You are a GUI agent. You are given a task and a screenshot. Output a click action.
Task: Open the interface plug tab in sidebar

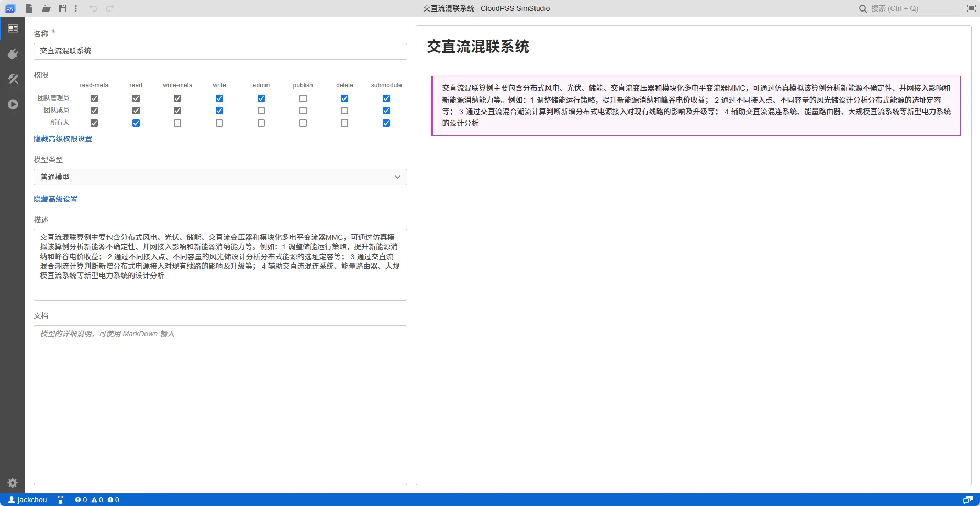click(13, 54)
